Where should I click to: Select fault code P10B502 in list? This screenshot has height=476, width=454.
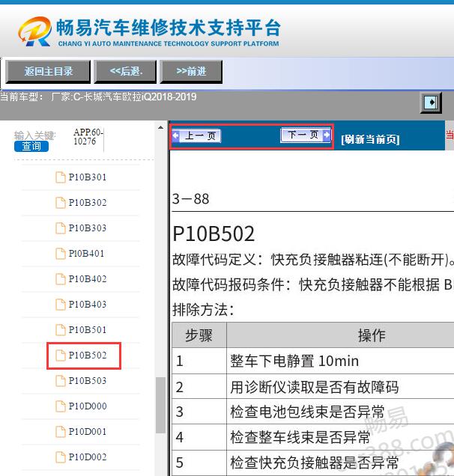pyautogui.click(x=88, y=356)
